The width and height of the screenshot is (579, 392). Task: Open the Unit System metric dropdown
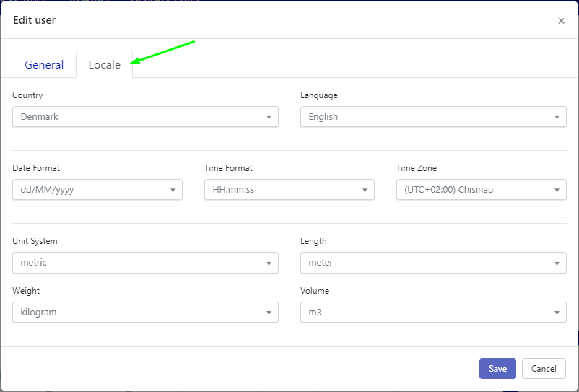pos(144,263)
